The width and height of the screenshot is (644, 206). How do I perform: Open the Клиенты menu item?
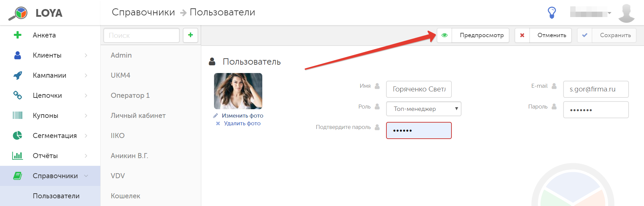coord(50,55)
